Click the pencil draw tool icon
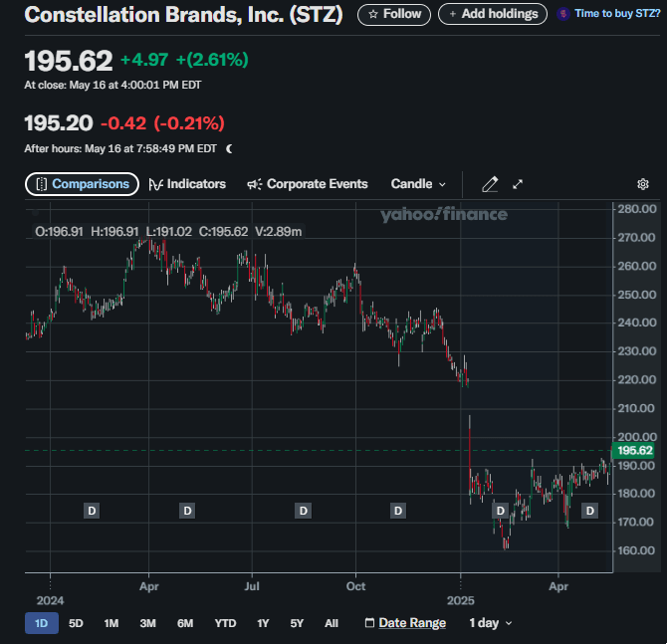Viewport: 667px width, 644px height. coord(489,184)
